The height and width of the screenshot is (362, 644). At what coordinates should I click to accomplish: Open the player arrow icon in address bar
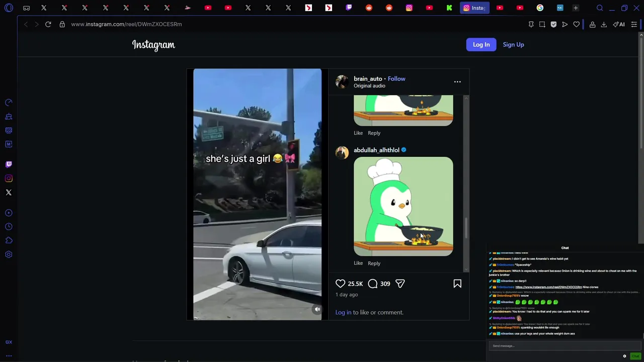pyautogui.click(x=565, y=24)
